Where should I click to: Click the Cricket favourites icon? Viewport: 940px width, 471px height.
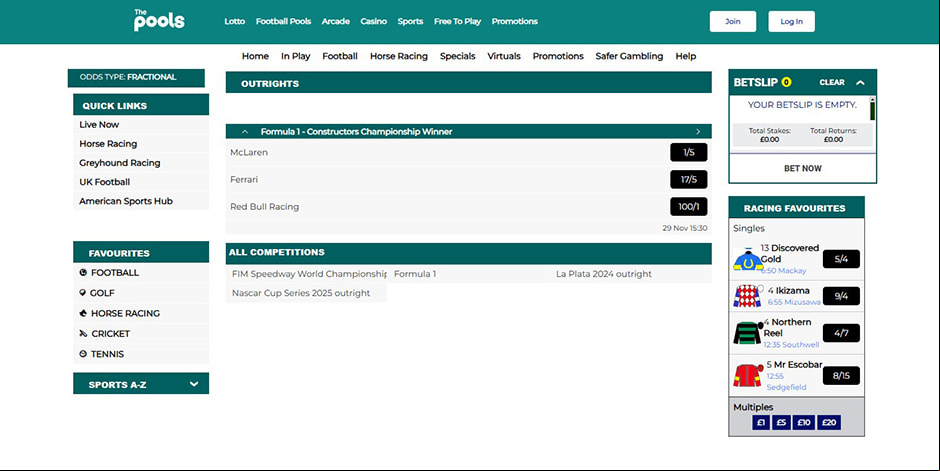pos(83,333)
